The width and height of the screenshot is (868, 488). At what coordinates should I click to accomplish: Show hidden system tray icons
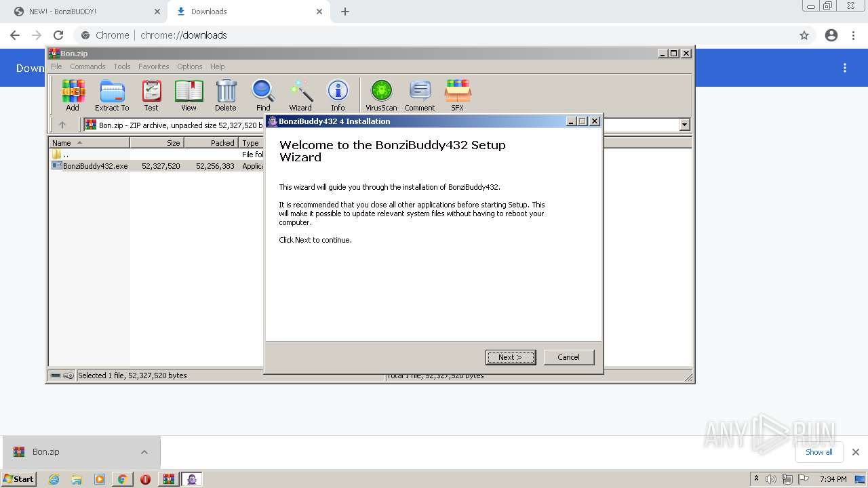(756, 479)
